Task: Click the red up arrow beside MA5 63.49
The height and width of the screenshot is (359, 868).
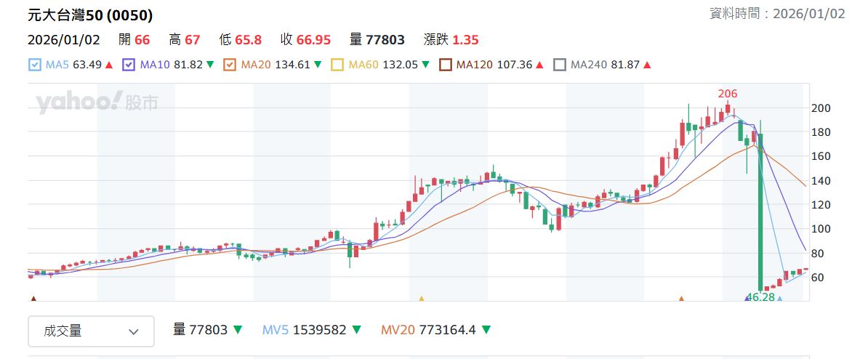Action: point(109,65)
